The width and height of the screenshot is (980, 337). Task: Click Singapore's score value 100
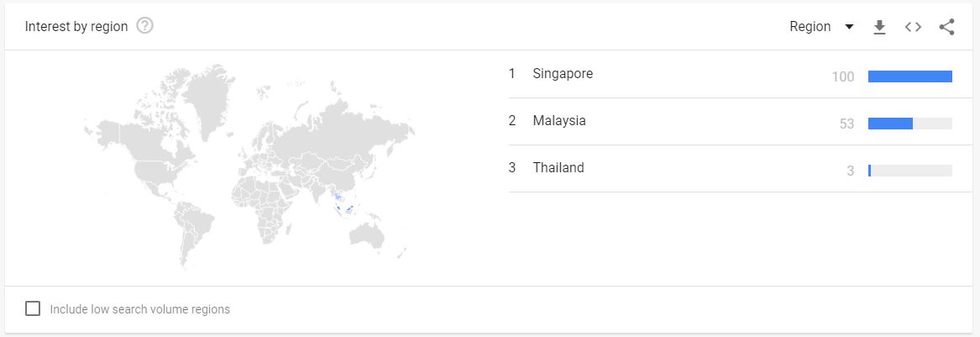point(843,77)
